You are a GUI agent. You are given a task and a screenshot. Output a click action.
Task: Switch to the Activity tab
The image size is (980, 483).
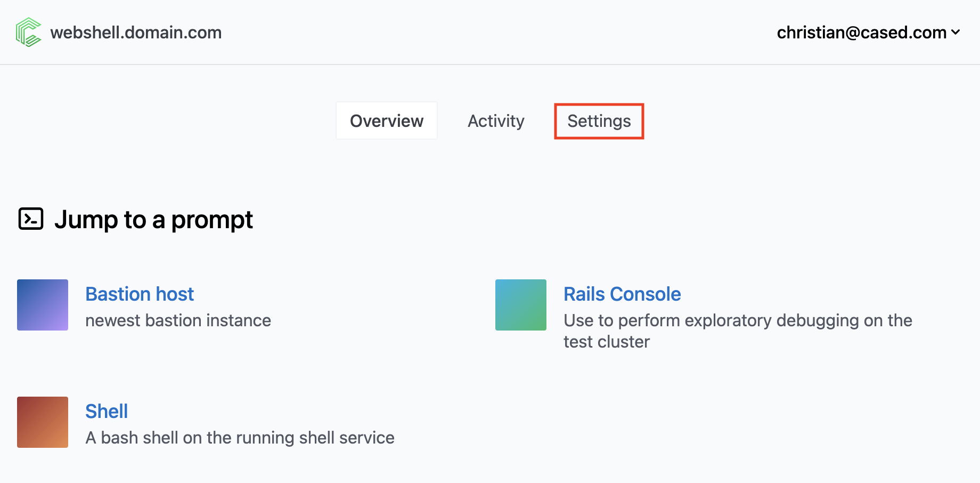pos(496,121)
